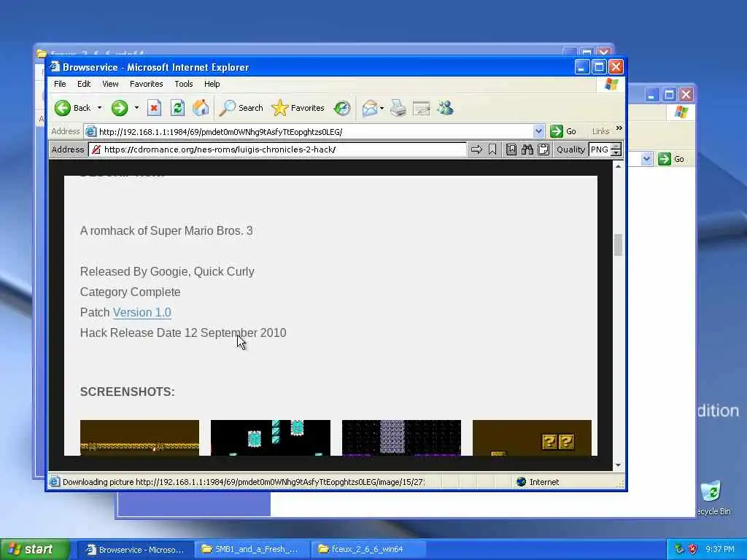Click the IE Back button
This screenshot has width=747, height=560.
point(72,108)
